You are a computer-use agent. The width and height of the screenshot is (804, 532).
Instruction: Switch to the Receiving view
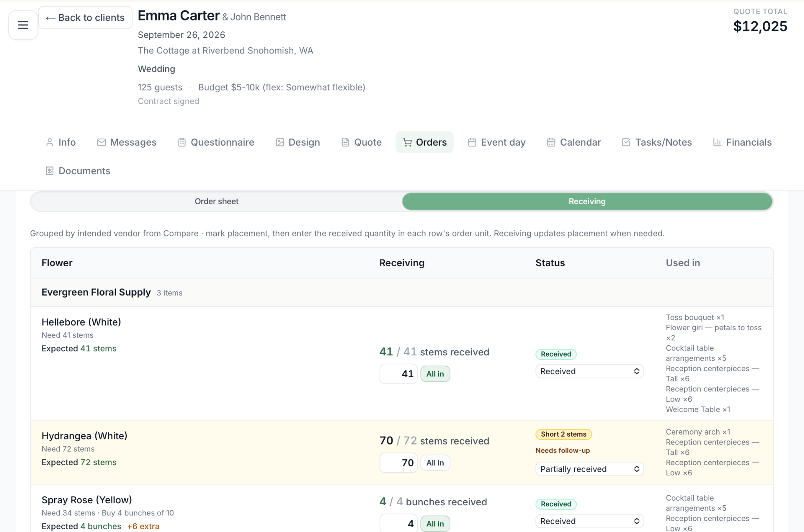[587, 201]
